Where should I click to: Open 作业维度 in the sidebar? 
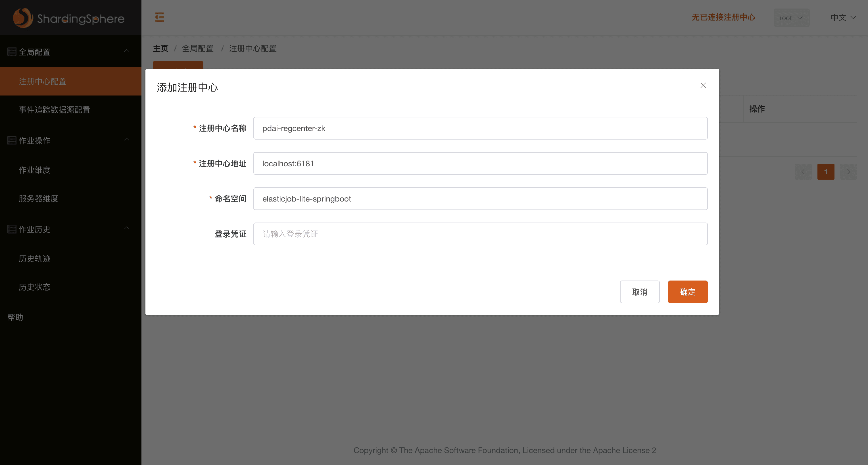(x=35, y=170)
